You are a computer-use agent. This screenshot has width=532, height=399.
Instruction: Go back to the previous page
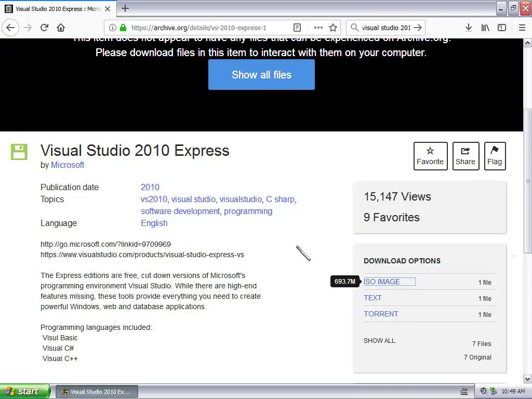coord(10,28)
